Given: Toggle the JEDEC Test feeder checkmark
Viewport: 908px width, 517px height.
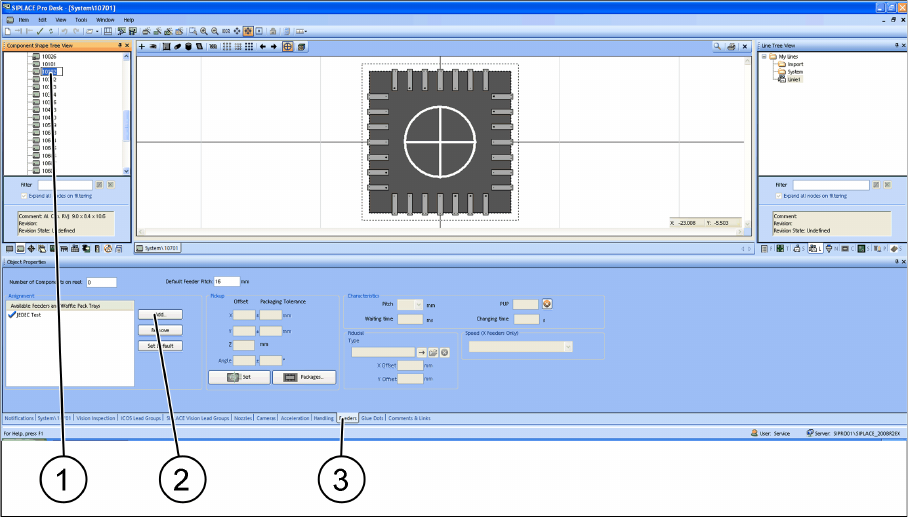Looking at the screenshot, I should (x=12, y=314).
